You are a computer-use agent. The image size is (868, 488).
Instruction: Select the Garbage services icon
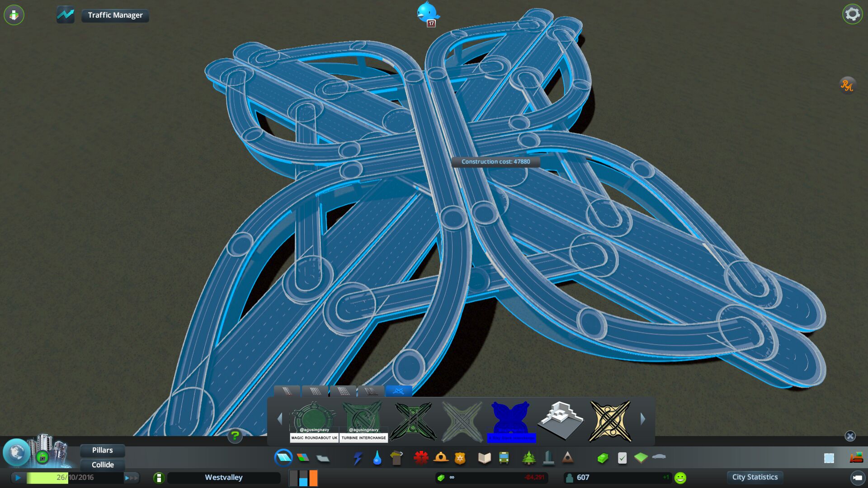pos(396,458)
